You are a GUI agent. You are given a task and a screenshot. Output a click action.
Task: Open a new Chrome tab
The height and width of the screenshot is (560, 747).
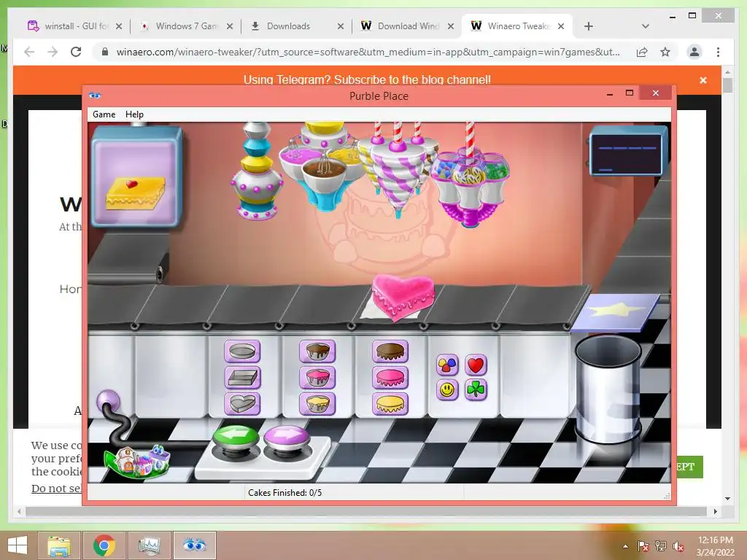(x=589, y=26)
